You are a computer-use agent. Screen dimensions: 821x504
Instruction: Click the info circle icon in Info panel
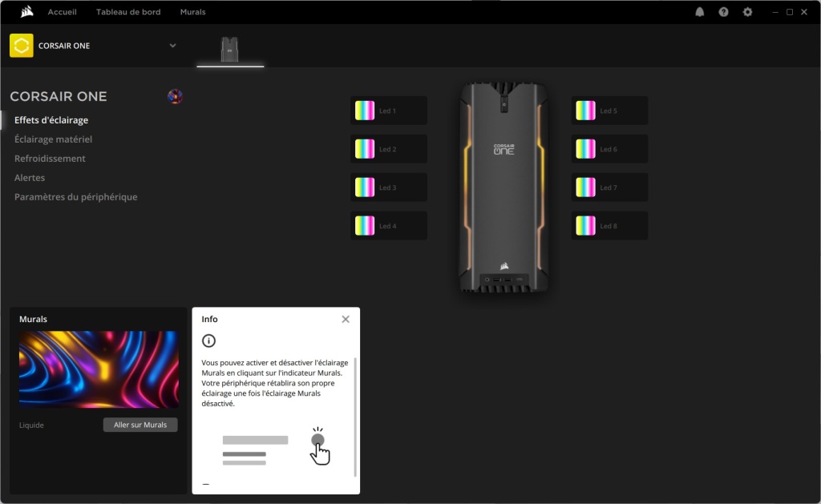coord(208,341)
